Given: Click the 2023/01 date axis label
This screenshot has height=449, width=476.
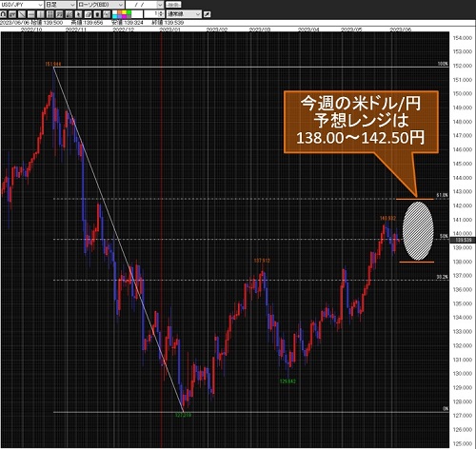Looking at the screenshot, I should pos(170,29).
